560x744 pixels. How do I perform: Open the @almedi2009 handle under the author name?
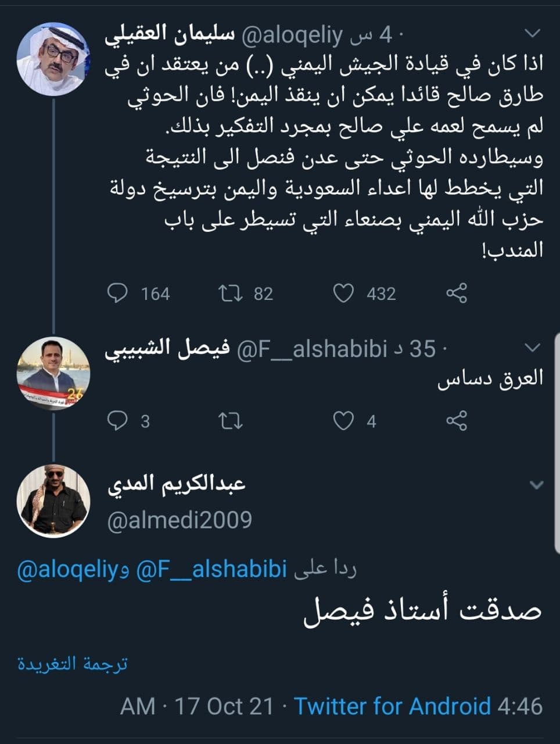(180, 519)
